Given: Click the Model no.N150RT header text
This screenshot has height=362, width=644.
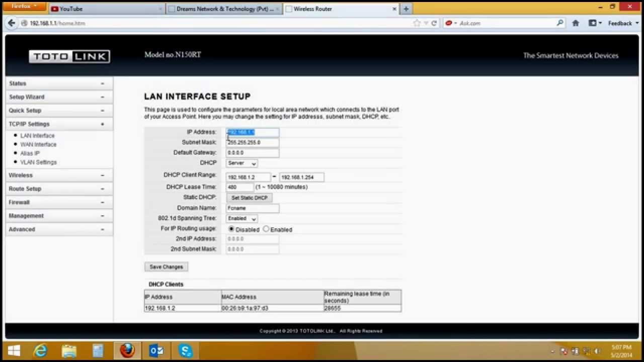Looking at the screenshot, I should (173, 55).
